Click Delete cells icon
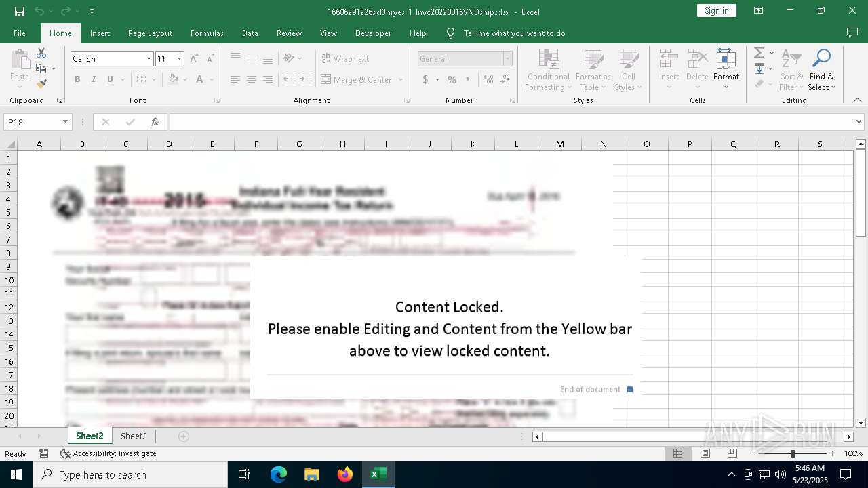 pyautogui.click(x=697, y=59)
